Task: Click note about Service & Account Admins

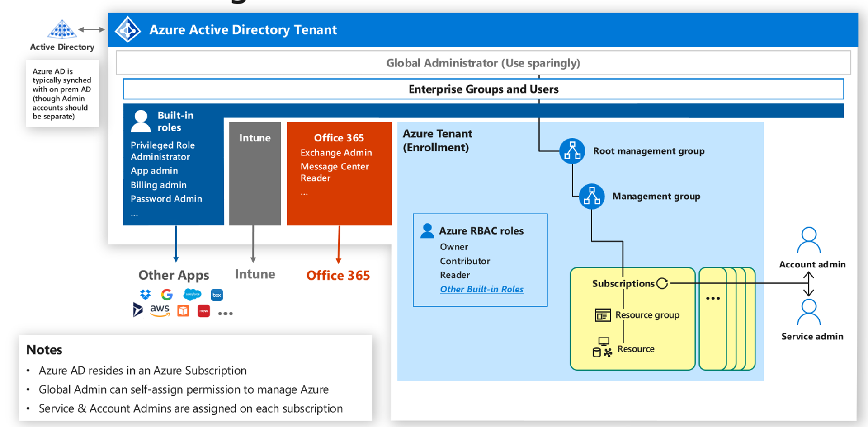Action: click(191, 408)
